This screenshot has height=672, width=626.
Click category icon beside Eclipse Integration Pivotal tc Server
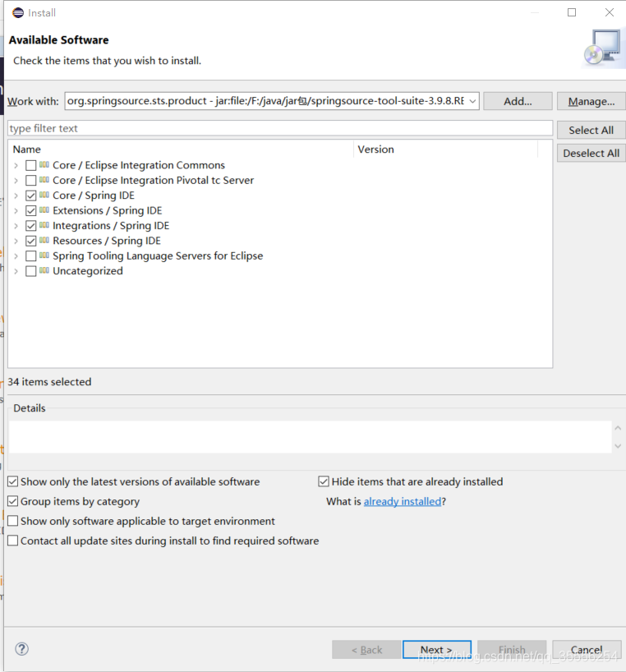[44, 180]
